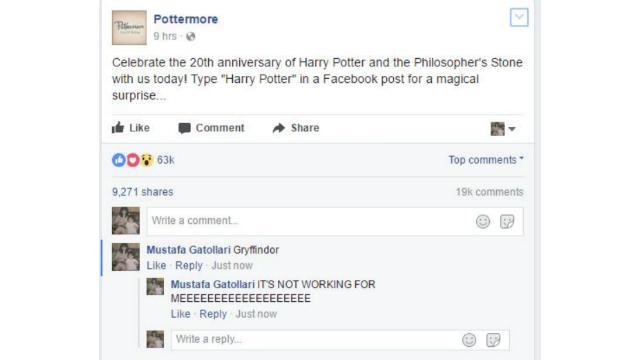This screenshot has height=360, width=640.
Task: Click the Pottermore profile picture thumbnail
Action: 129,27
